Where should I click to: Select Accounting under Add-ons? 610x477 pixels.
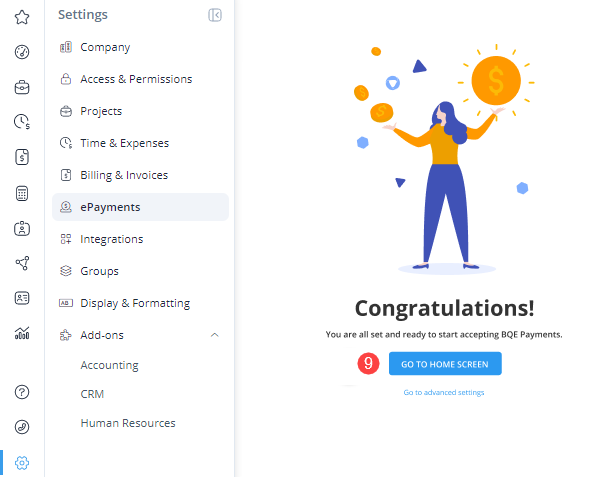(109, 365)
